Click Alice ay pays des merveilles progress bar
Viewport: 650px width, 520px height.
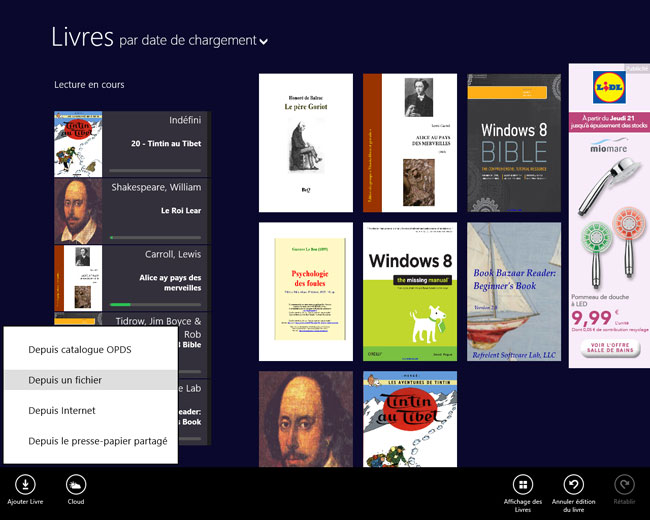(x=155, y=305)
